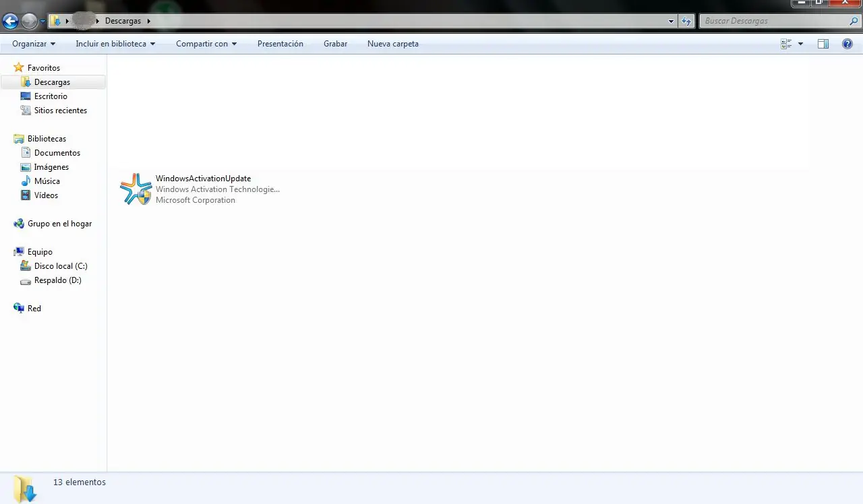Click the Favoritos star icon
Viewport: 863px width, 504px height.
(19, 67)
